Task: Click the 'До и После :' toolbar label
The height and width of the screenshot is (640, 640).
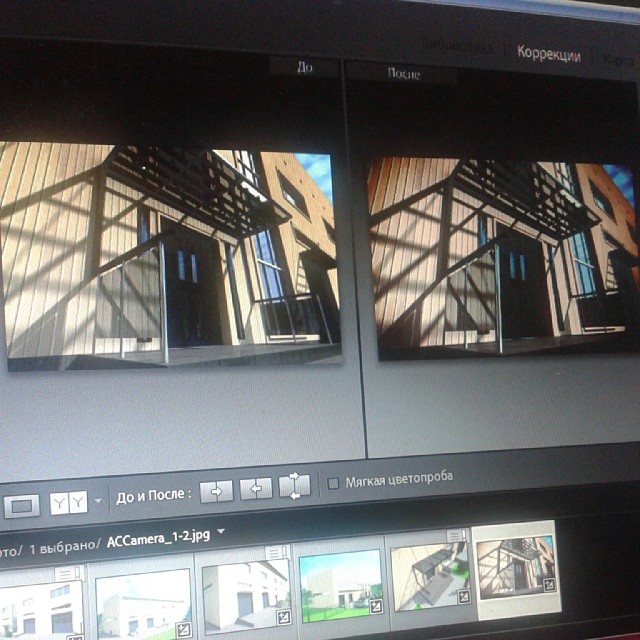Action: pyautogui.click(x=153, y=496)
